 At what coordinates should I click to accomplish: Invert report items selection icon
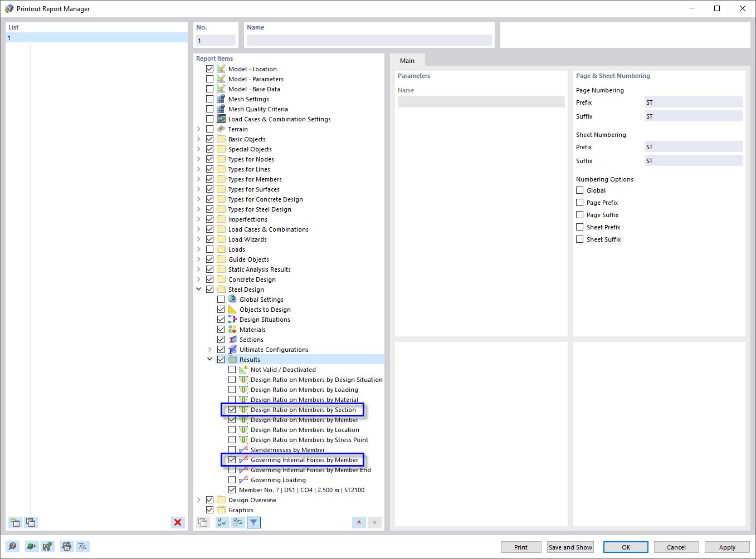coord(238,522)
